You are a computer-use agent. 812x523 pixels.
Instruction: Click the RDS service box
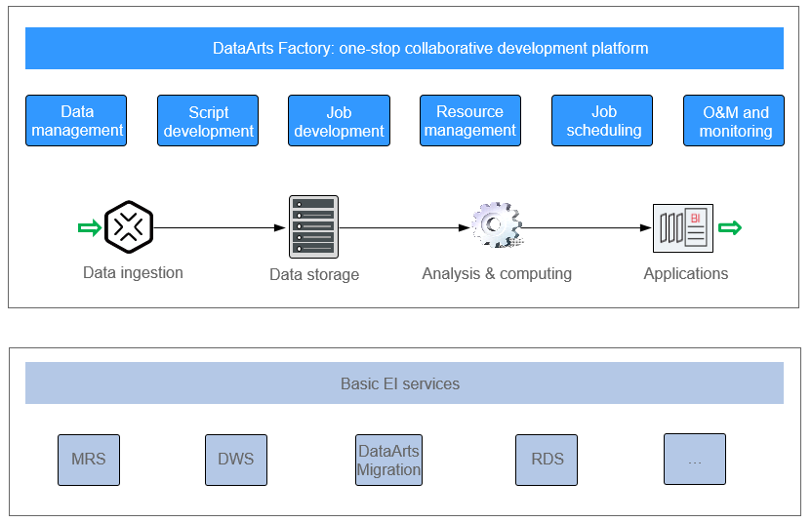pos(547,460)
